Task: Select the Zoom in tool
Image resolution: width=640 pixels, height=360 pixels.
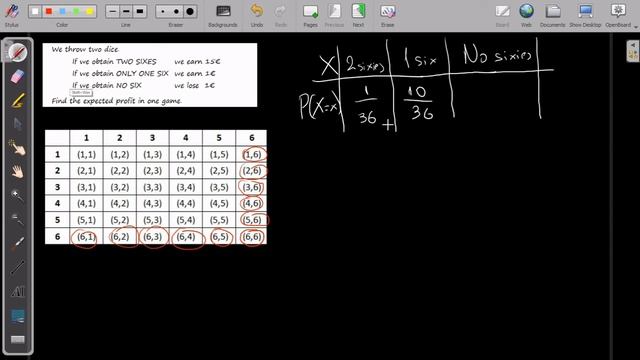Action: [x=18, y=196]
